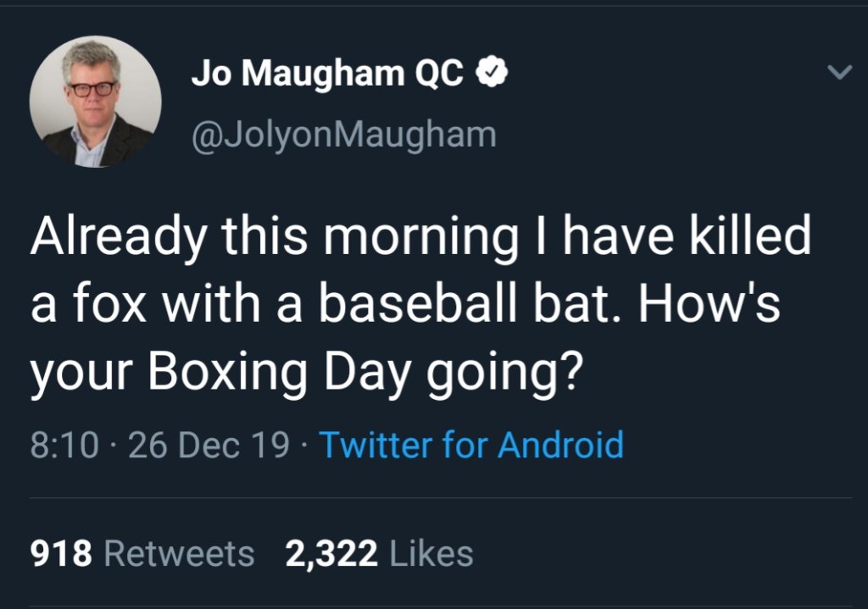Screen dimensions: 868x609
Task: Click the number 918 in stats
Action: click(61, 554)
